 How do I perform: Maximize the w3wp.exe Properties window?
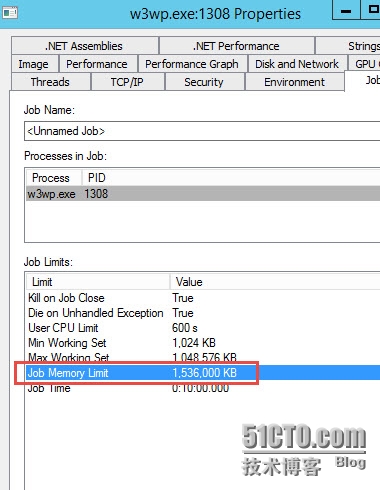coord(371,11)
